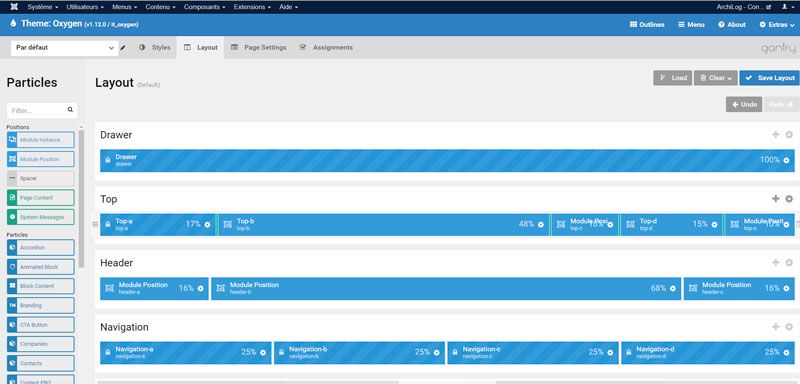Add a row to Header section
800x384 pixels.
coord(776,263)
